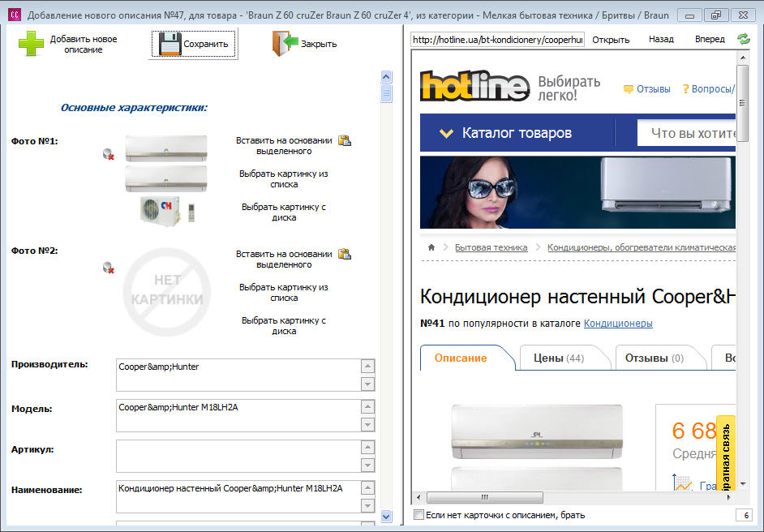
Task: Click Вставить на основании выделенного for Фото №2
Action: point(284,260)
